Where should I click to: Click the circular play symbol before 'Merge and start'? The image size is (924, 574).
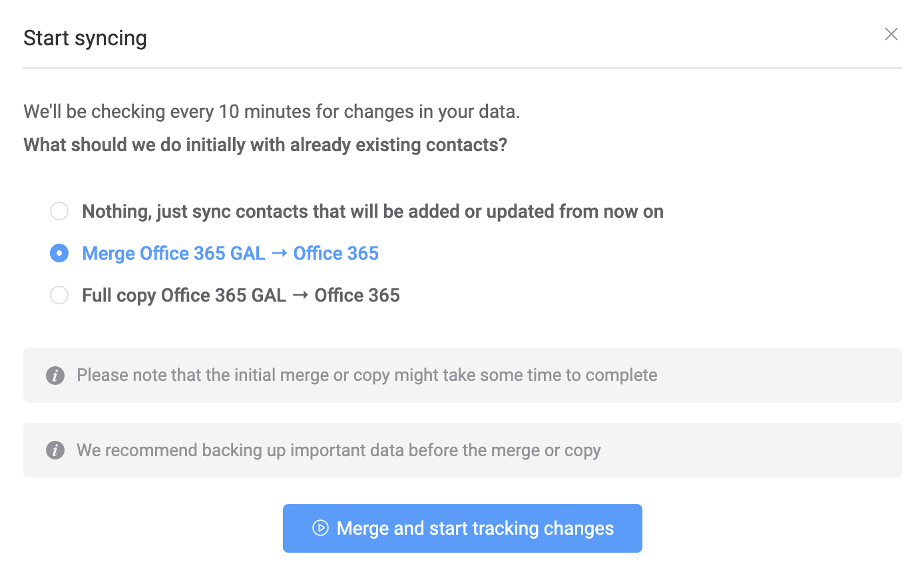[320, 528]
